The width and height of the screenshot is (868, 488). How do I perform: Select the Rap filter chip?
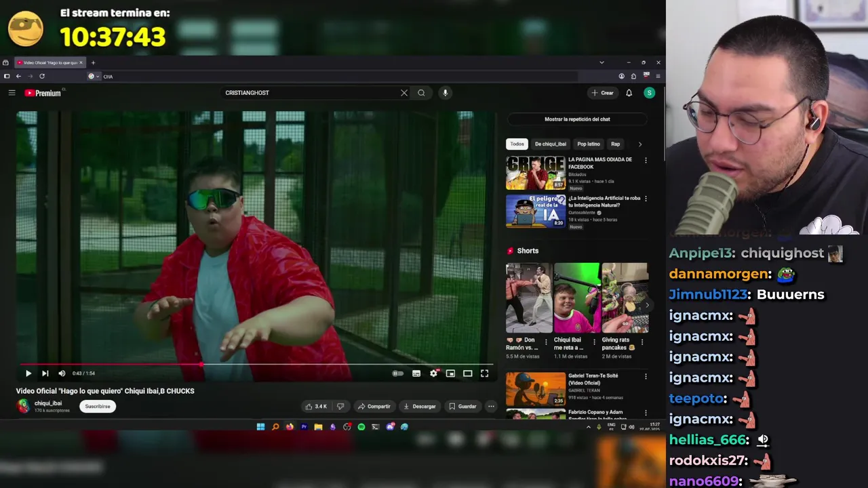pos(615,144)
